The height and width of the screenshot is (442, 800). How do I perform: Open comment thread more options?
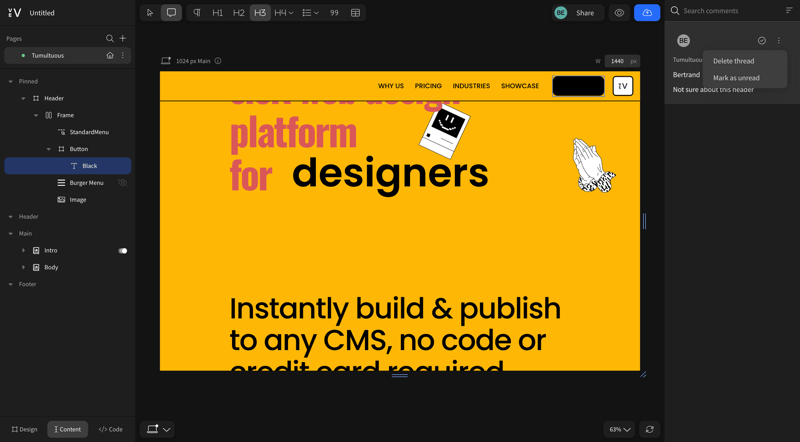779,40
